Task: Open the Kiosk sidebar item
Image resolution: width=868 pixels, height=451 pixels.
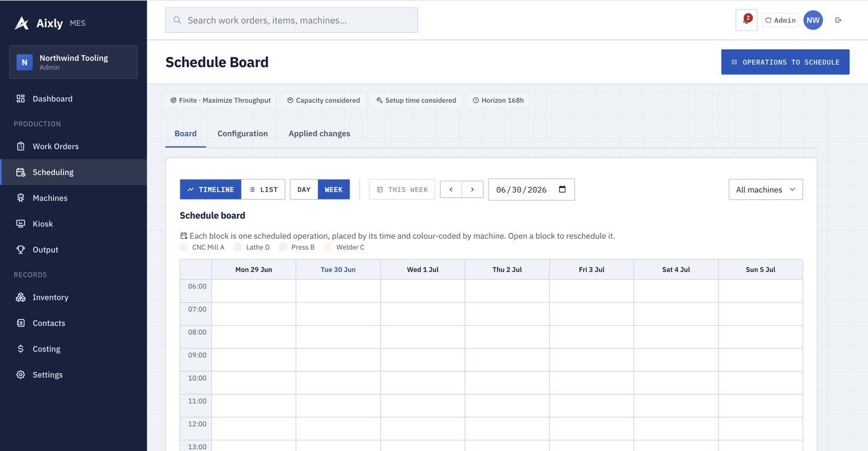Action: (73, 223)
